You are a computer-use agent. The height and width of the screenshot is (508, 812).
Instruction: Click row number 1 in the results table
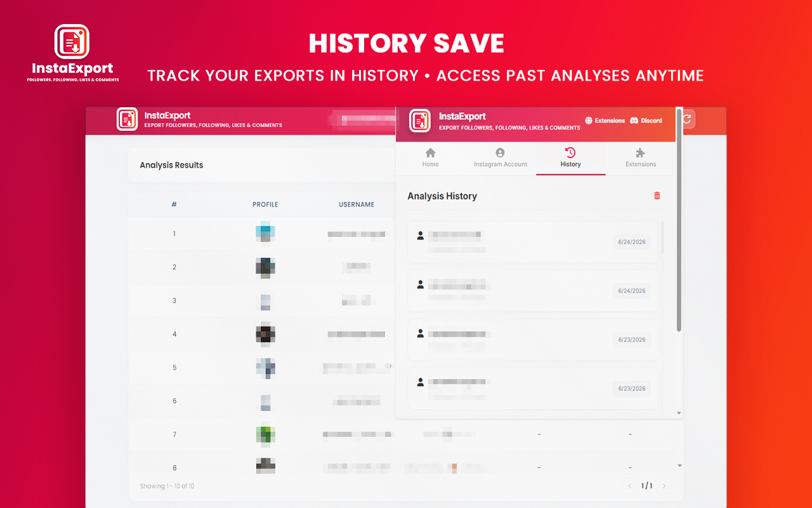[174, 234]
